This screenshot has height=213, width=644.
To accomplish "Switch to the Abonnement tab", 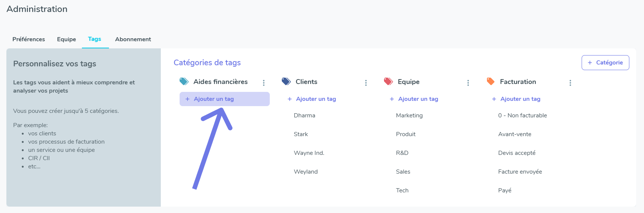I will pyautogui.click(x=133, y=39).
